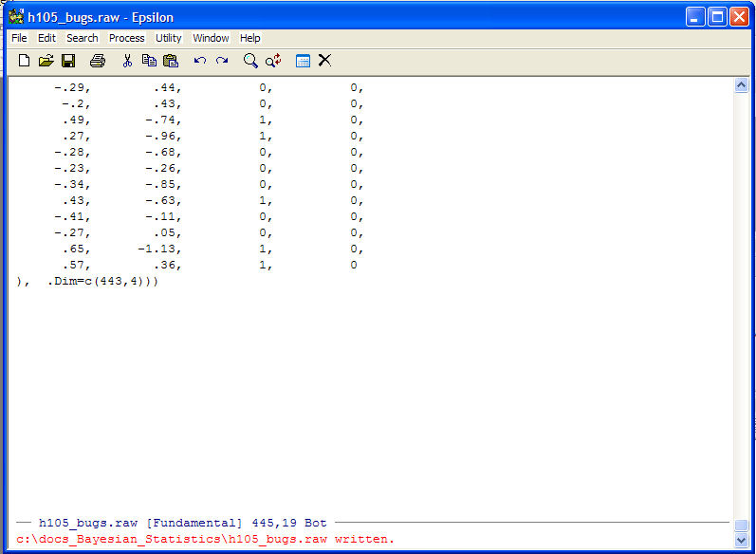This screenshot has width=756, height=554.
Task: Click the buffer list window icon
Action: click(x=303, y=61)
